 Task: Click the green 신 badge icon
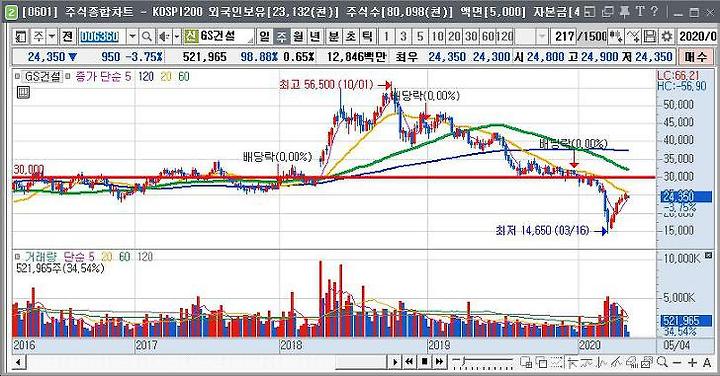[191, 36]
